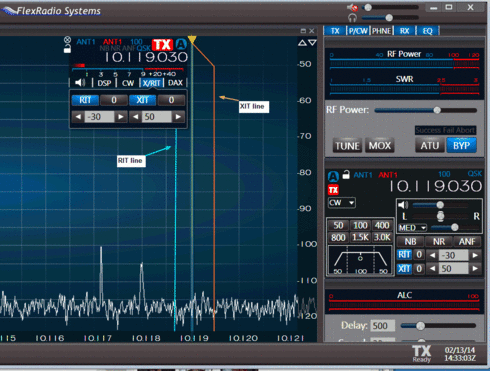Decrease XIT offset with the left arrow in the flag
Screen dimensions: 490x371
(x=136, y=117)
